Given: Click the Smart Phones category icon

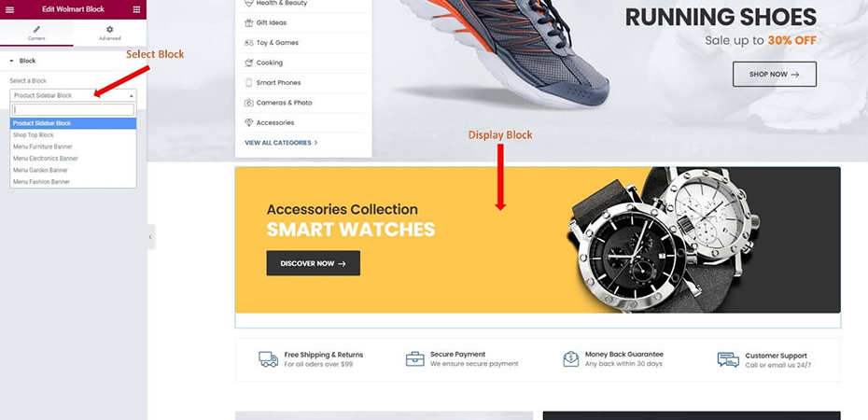Looking at the screenshot, I should coord(248,82).
